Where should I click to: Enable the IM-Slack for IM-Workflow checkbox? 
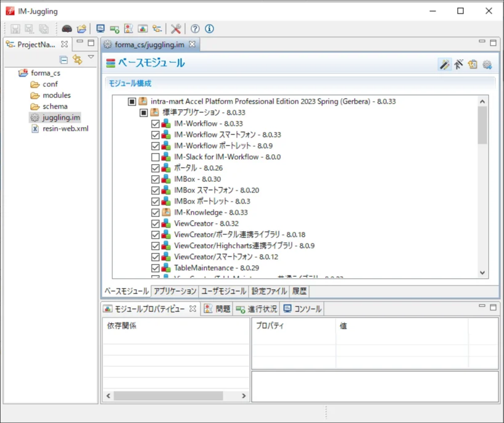(155, 157)
